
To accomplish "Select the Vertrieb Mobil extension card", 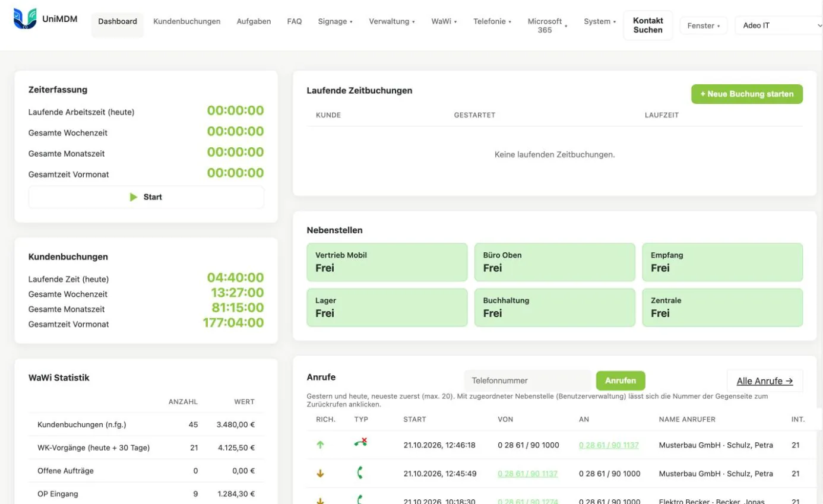I will (x=387, y=262).
